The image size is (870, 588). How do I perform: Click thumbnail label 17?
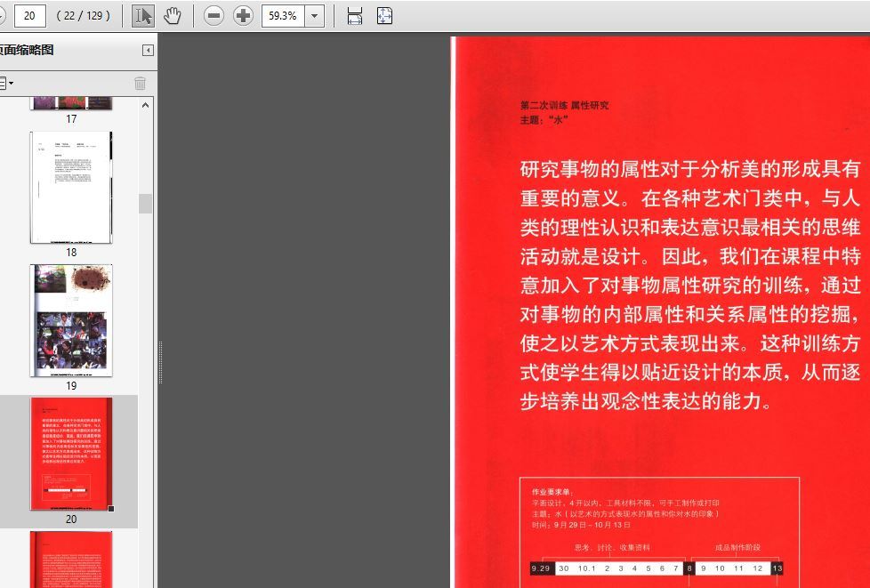[x=71, y=118]
